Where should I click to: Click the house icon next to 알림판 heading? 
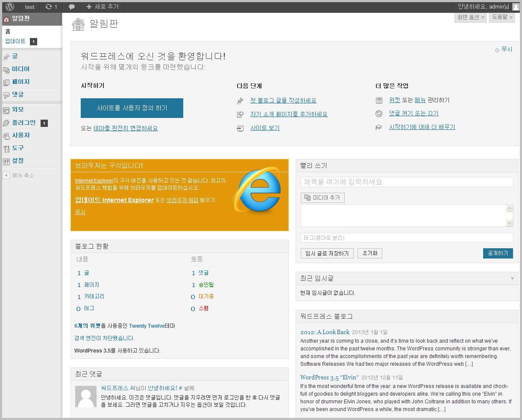click(78, 24)
